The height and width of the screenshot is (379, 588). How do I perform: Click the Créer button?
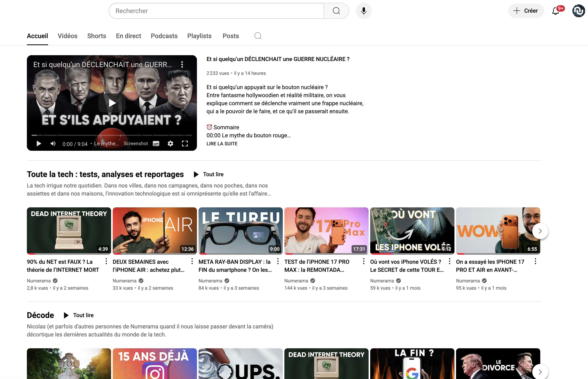point(526,11)
